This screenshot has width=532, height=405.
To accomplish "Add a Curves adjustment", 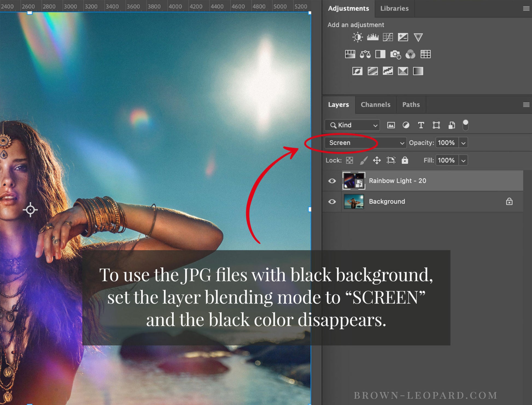I will coord(388,37).
